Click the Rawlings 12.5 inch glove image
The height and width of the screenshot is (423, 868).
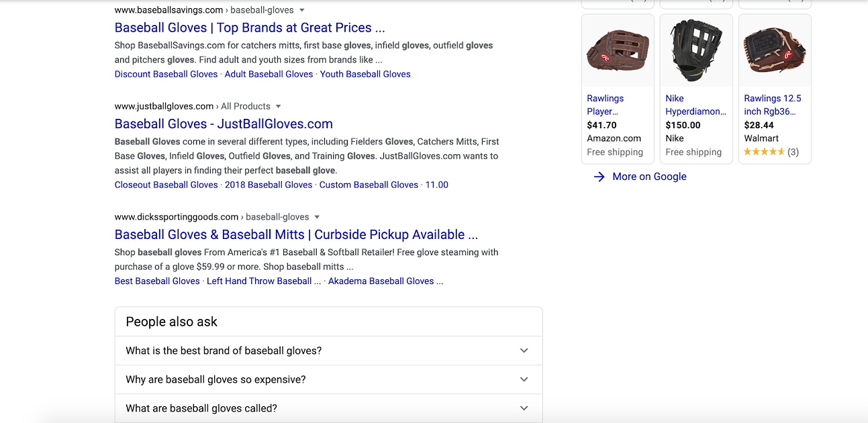click(775, 50)
